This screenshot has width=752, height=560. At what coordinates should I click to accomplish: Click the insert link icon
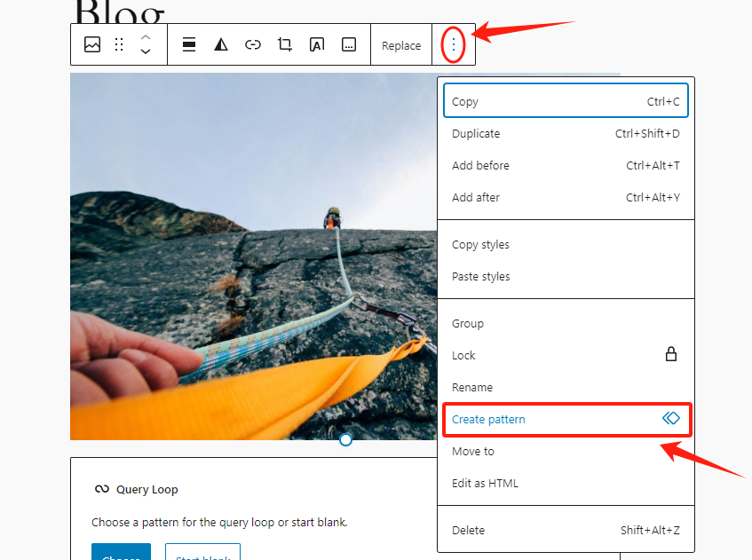coord(253,44)
